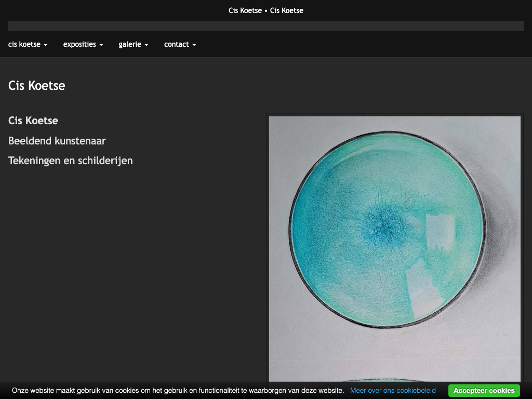
Task: Click the Beeldend kunstenaar text
Action: (x=57, y=141)
